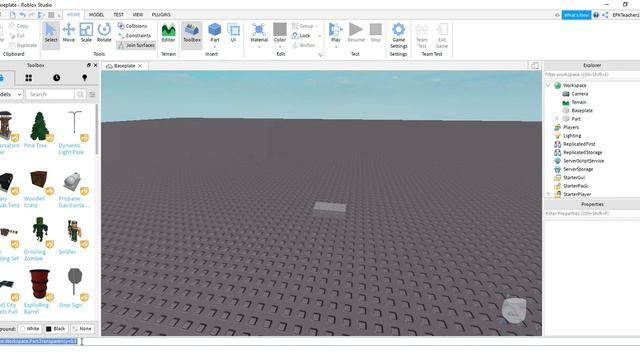The image size is (640, 360).
Task: Select Terrain in Explorer
Action: 578,102
